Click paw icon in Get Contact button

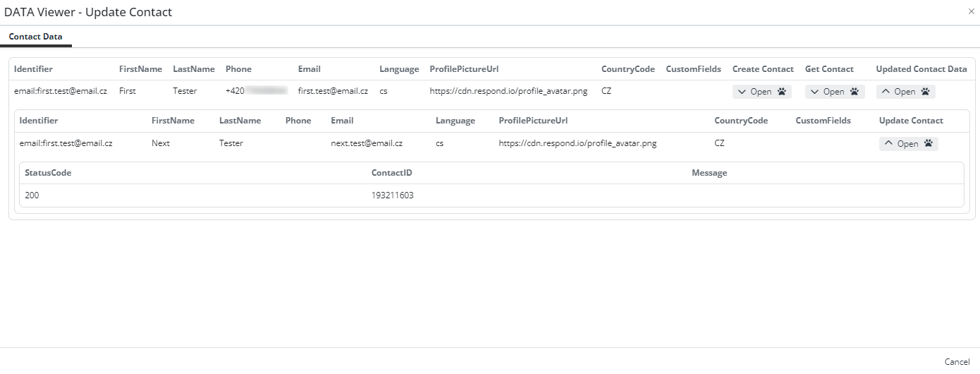tap(854, 92)
